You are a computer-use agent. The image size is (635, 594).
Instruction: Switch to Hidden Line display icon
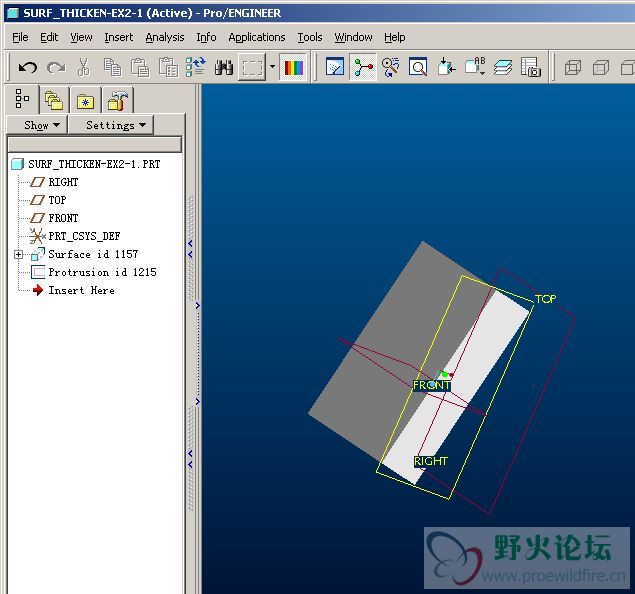pyautogui.click(x=601, y=67)
